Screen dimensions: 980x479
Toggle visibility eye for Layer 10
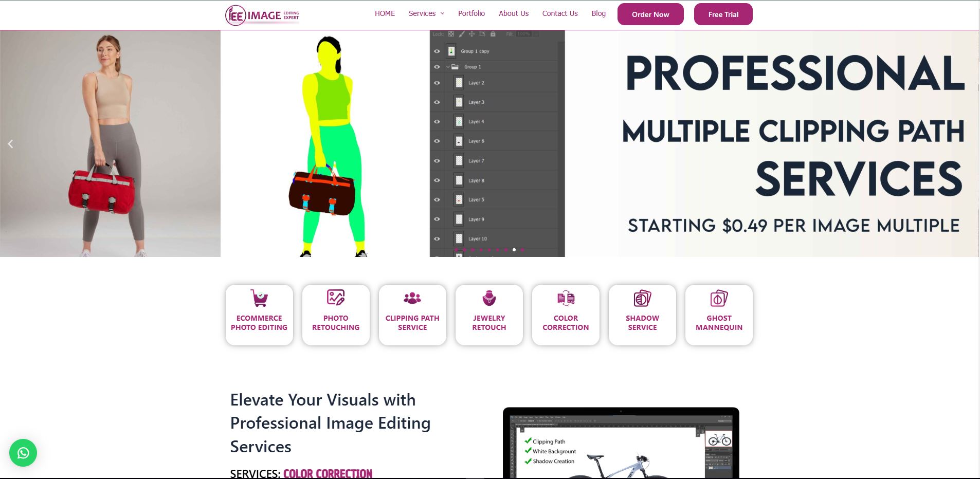pos(437,239)
